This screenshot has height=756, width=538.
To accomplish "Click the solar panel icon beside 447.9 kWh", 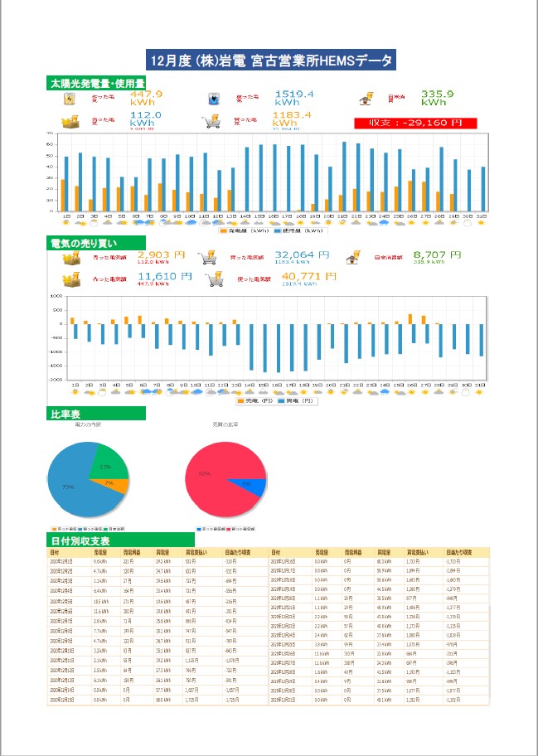I will pos(70,99).
